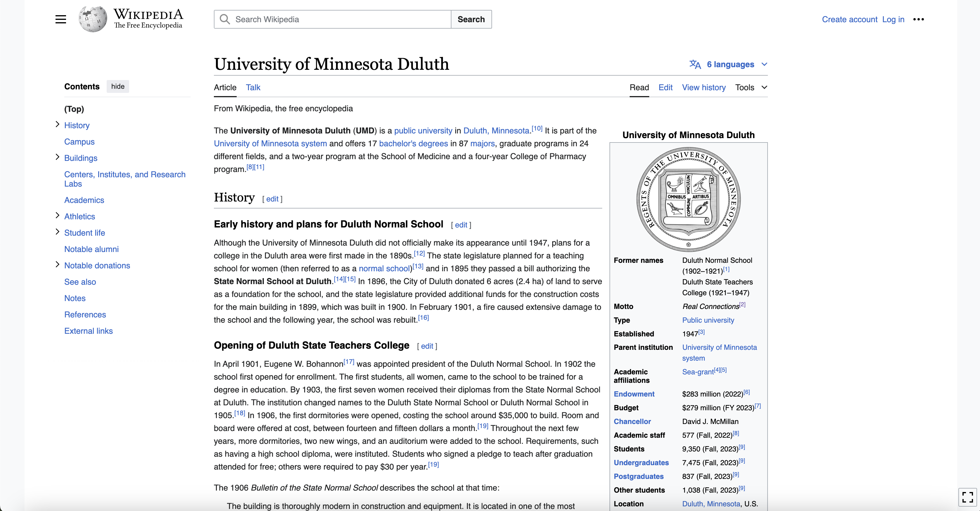Open citation [16] footnote
The width and height of the screenshot is (980, 511).
tap(423, 317)
